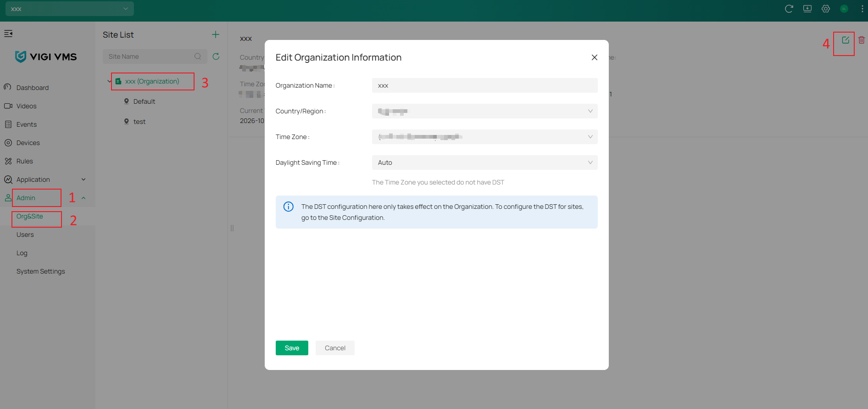Expand the Application menu chevron

[x=83, y=179]
